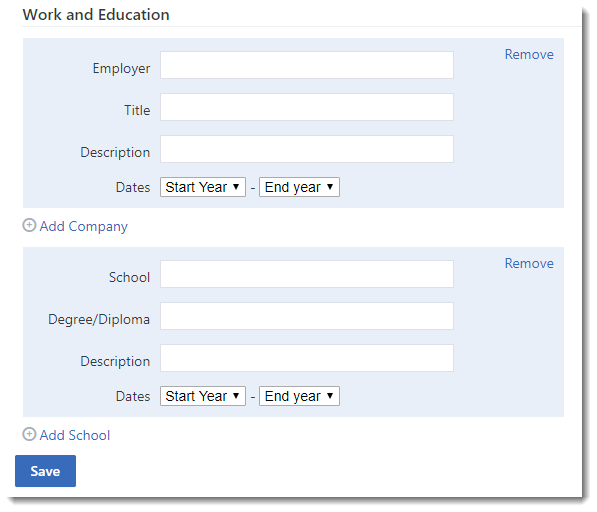The width and height of the screenshot is (597, 512).
Task: Click the Remove link for the employer entry
Action: tap(529, 54)
